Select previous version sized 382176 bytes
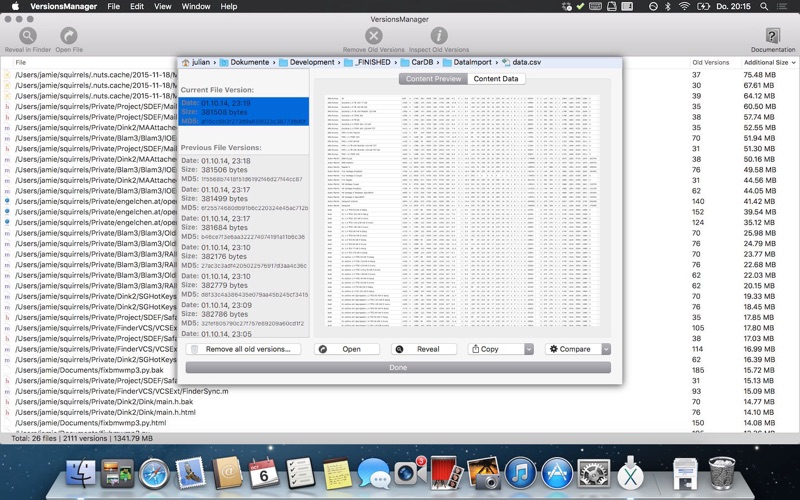The width and height of the screenshot is (800, 500). [244, 256]
